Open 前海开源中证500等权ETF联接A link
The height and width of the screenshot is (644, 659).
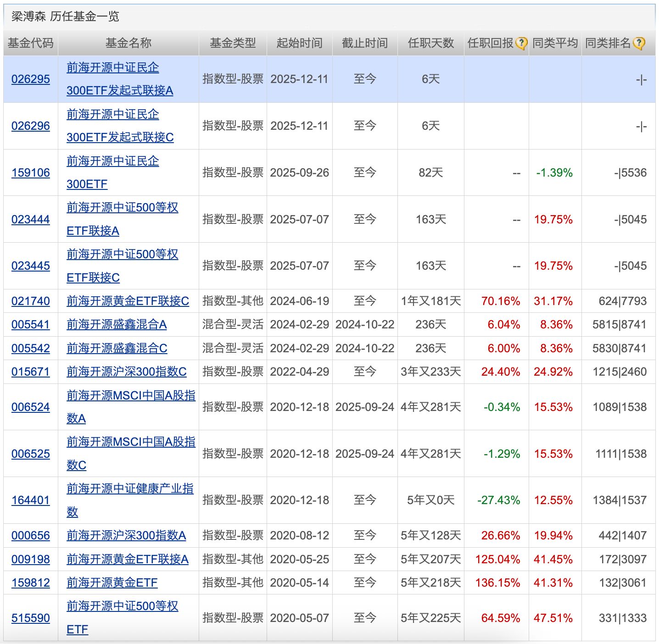tap(122, 219)
